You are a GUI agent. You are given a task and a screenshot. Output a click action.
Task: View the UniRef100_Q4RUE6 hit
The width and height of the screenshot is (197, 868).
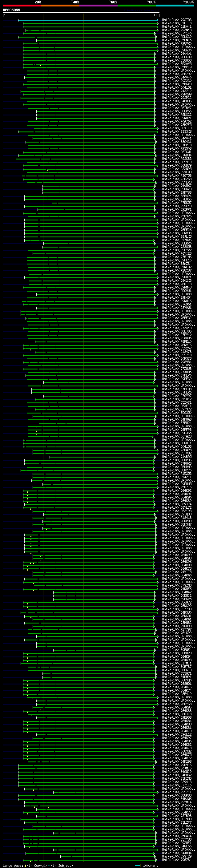coord(177,589)
